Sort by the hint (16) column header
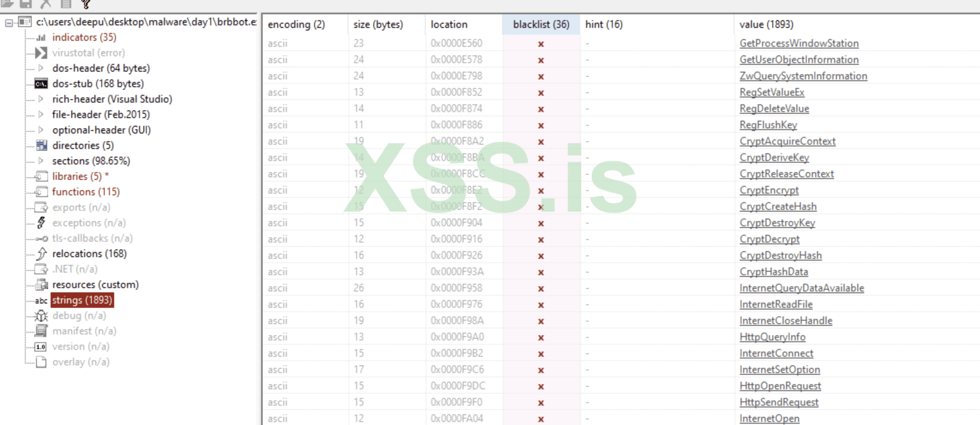 [x=657, y=24]
